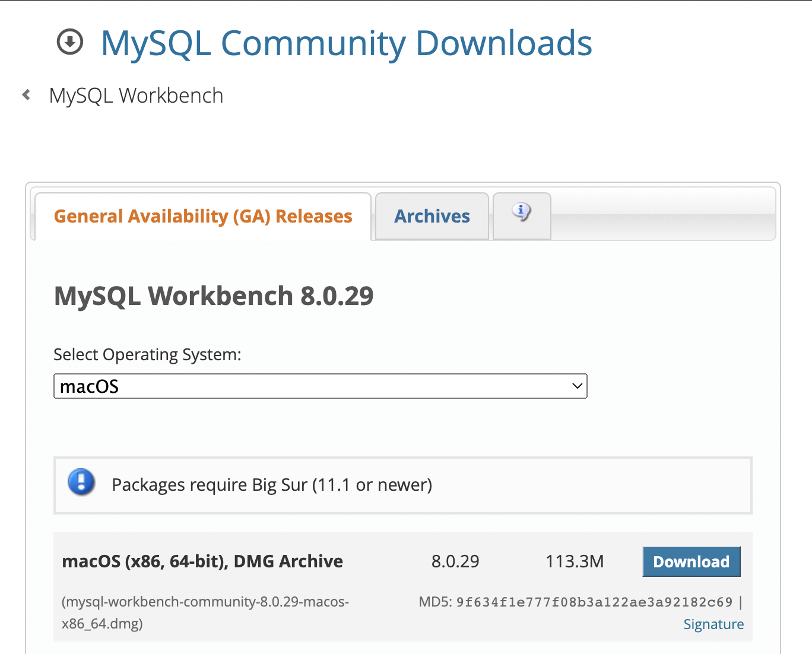Image resolution: width=812 pixels, height=654 pixels.
Task: Click 'Packages require Big Sur' notice text
Action: (272, 485)
